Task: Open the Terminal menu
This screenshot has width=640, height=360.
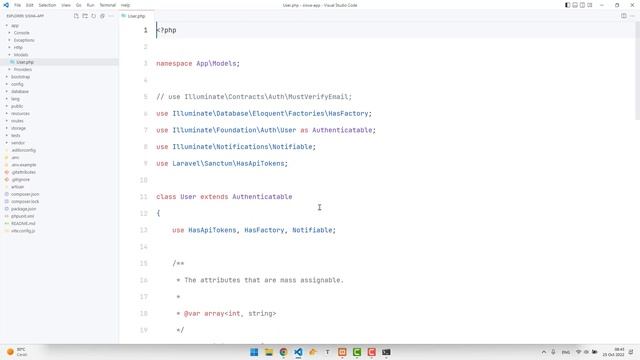Action: (108, 5)
